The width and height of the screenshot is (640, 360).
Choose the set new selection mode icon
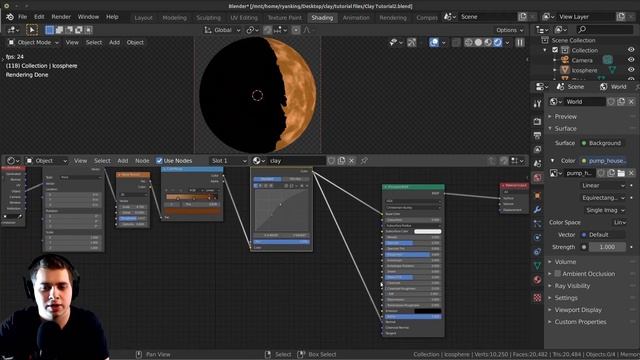click(49, 30)
